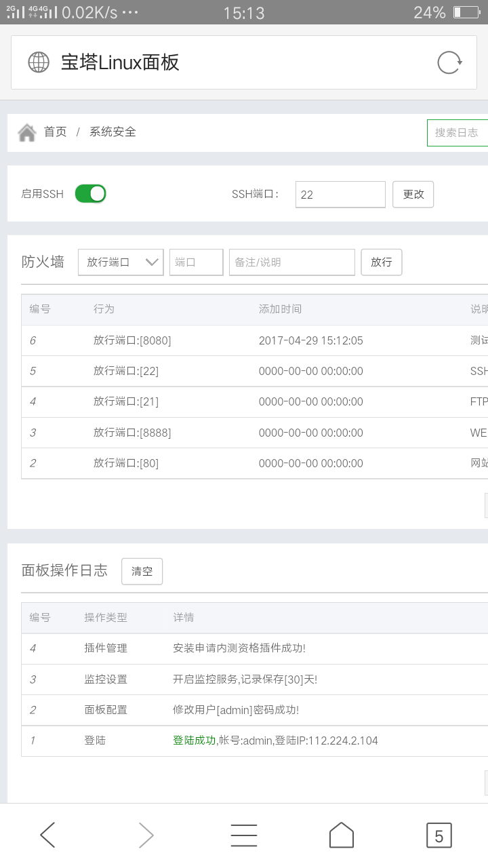Click the 防火墙 section heading

pyautogui.click(x=43, y=262)
